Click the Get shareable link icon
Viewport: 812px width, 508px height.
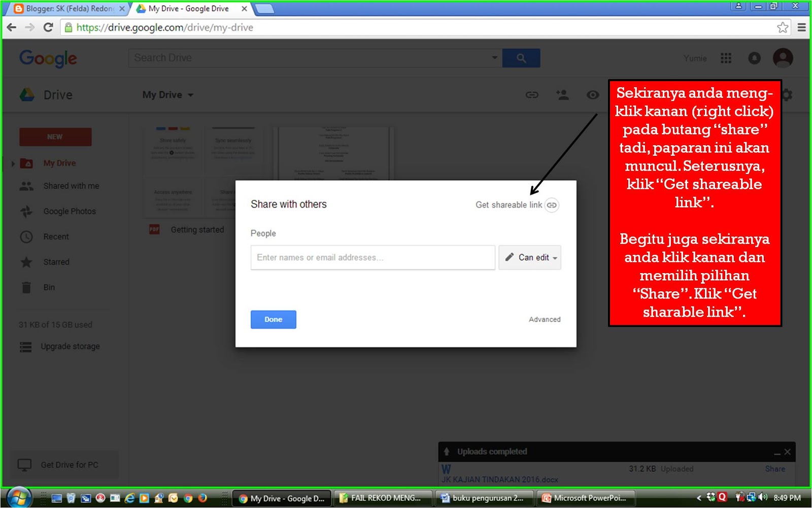pos(552,205)
